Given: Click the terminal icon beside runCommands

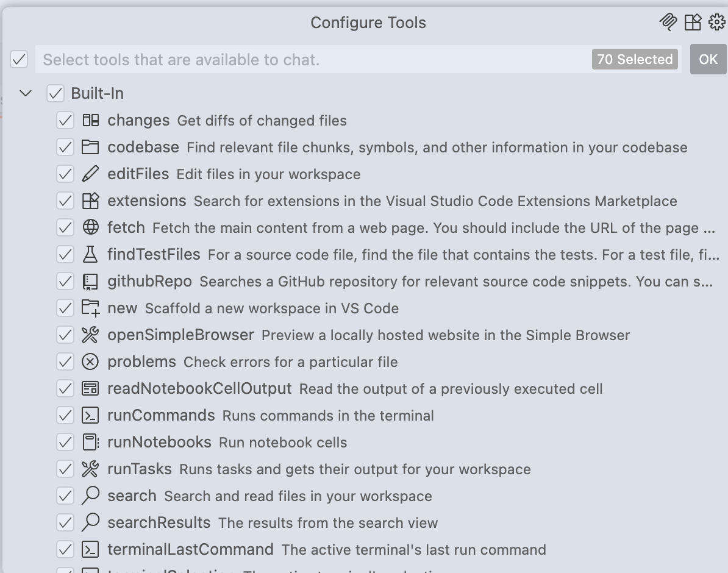Looking at the screenshot, I should (90, 416).
